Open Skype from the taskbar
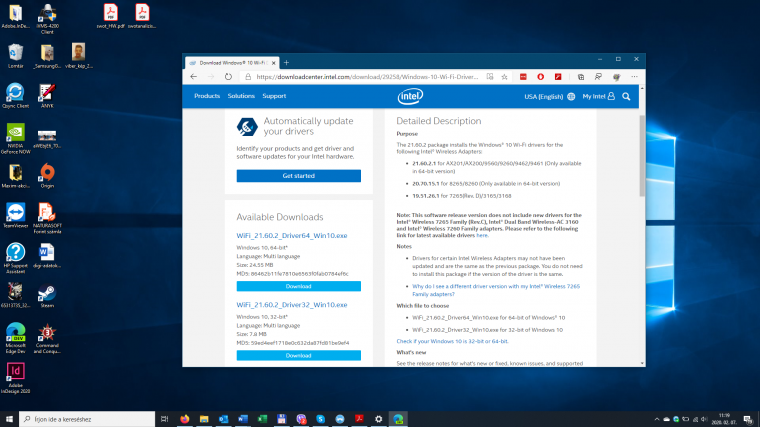The height and width of the screenshot is (427, 760). (x=320, y=419)
